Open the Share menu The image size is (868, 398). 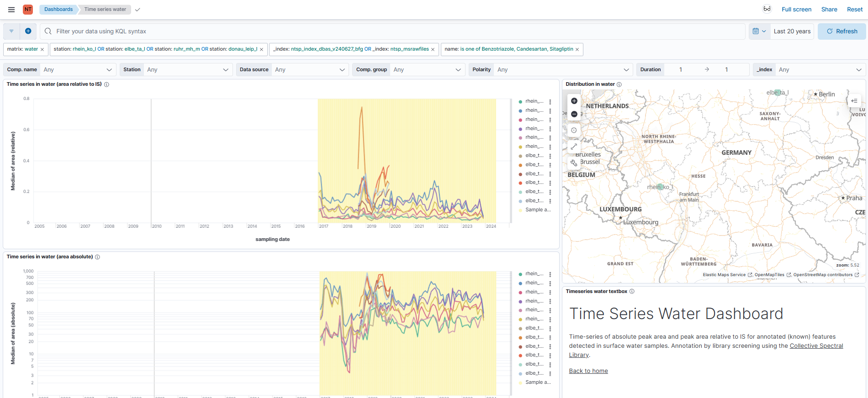(x=829, y=9)
